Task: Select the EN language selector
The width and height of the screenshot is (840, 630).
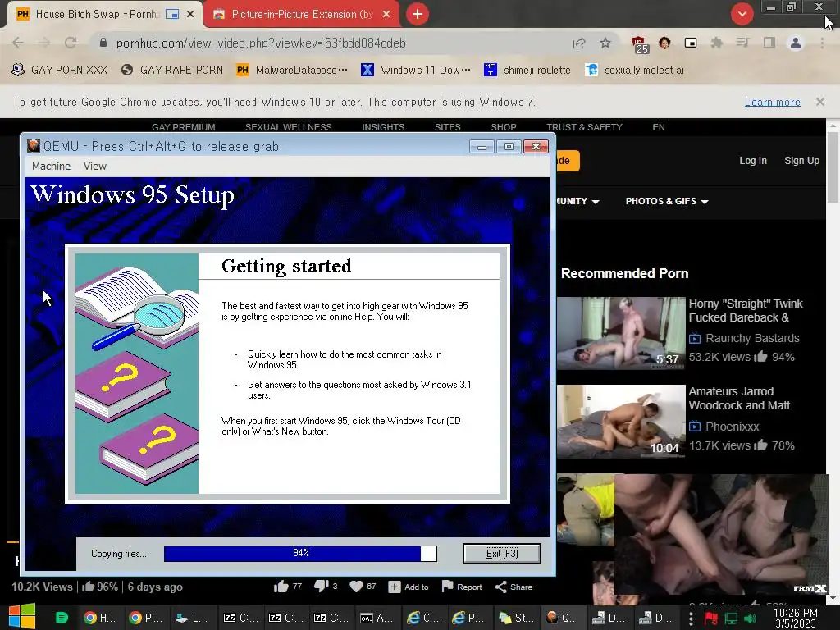Action: coord(659,127)
